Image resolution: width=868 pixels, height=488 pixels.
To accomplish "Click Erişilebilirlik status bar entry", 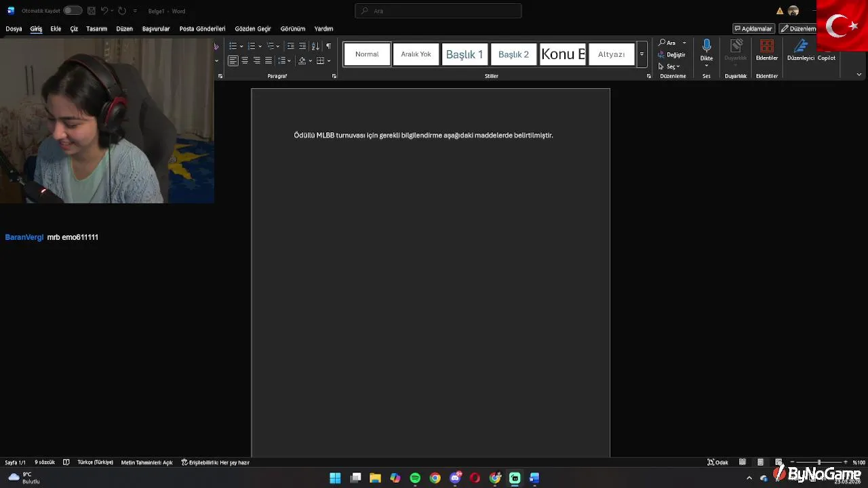I will pyautogui.click(x=216, y=462).
